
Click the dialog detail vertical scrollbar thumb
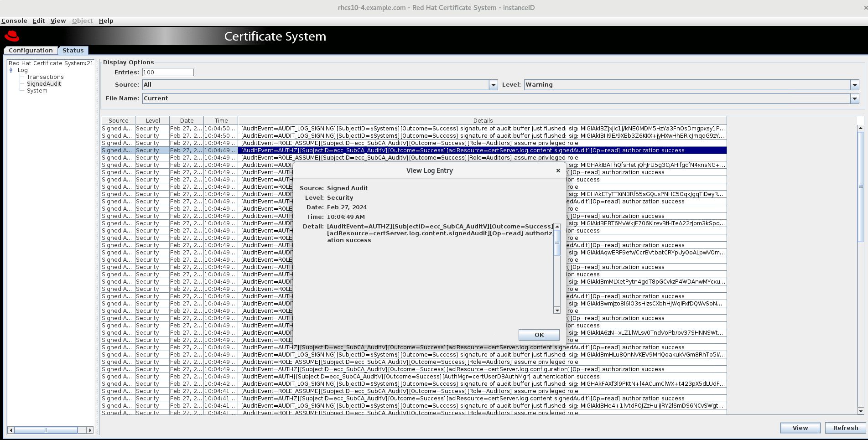pyautogui.click(x=557, y=243)
